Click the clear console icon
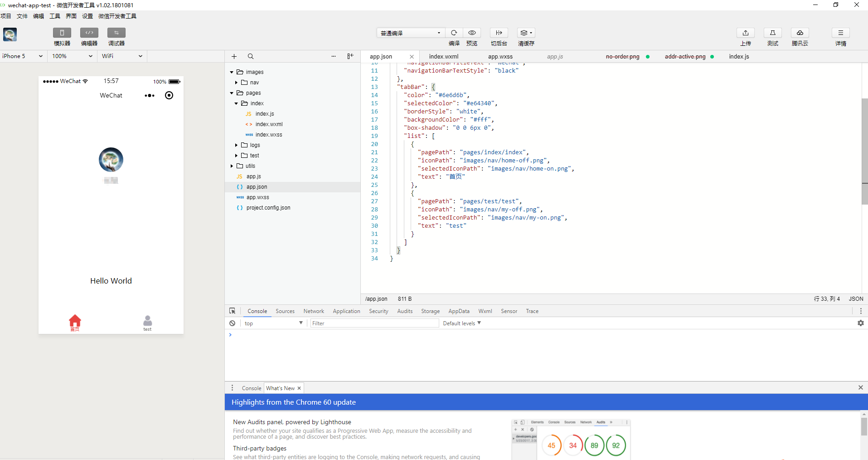 click(x=232, y=323)
